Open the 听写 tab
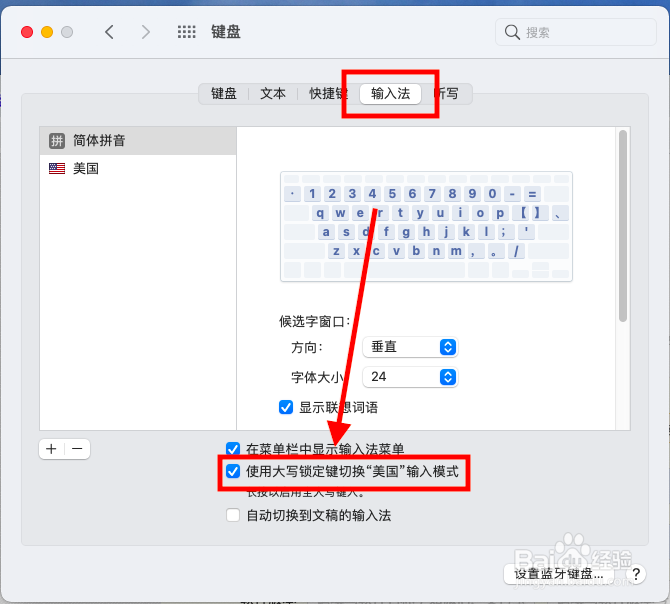This screenshot has width=670, height=604. point(446,94)
